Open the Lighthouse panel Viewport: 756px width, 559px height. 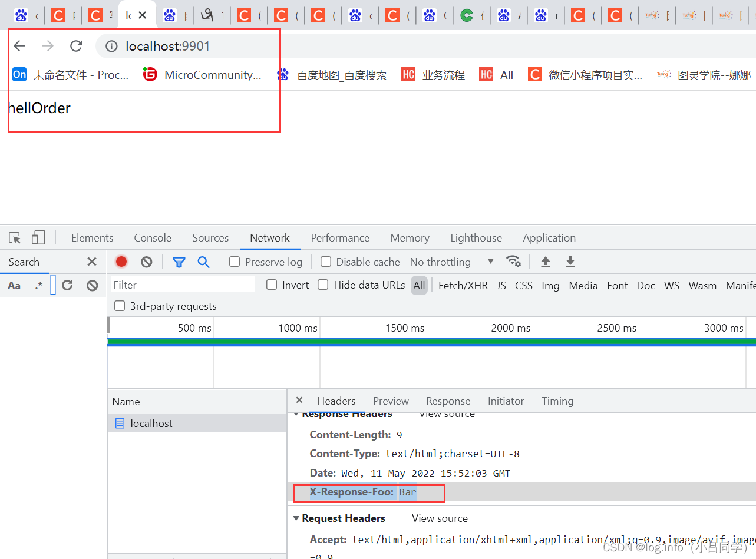point(476,238)
